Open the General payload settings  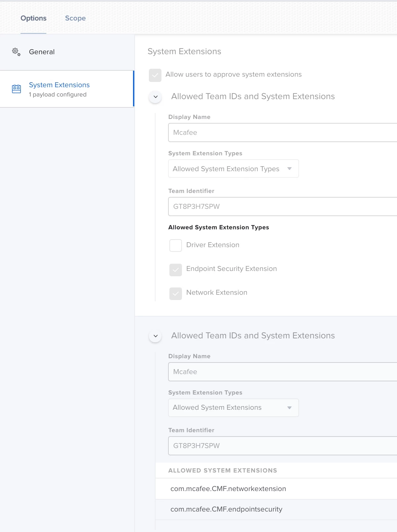tap(67, 52)
